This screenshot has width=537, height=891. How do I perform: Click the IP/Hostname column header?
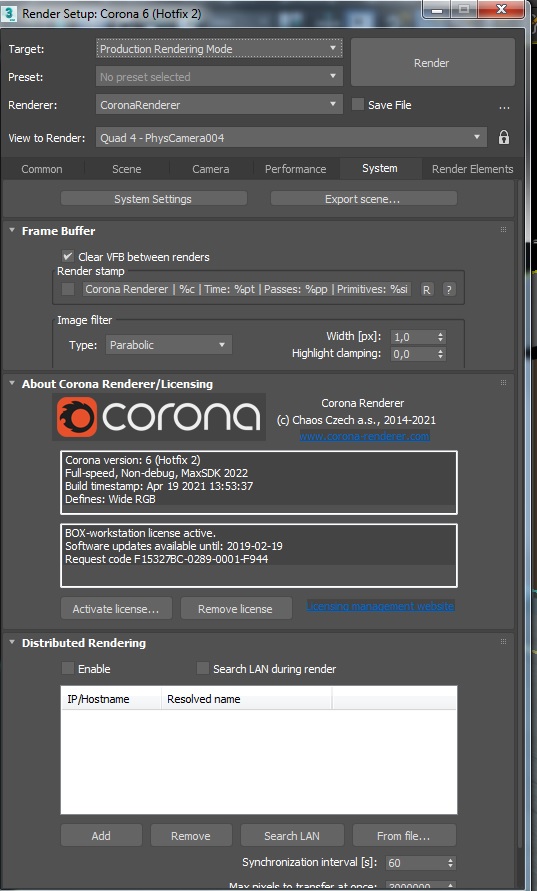(x=111, y=699)
